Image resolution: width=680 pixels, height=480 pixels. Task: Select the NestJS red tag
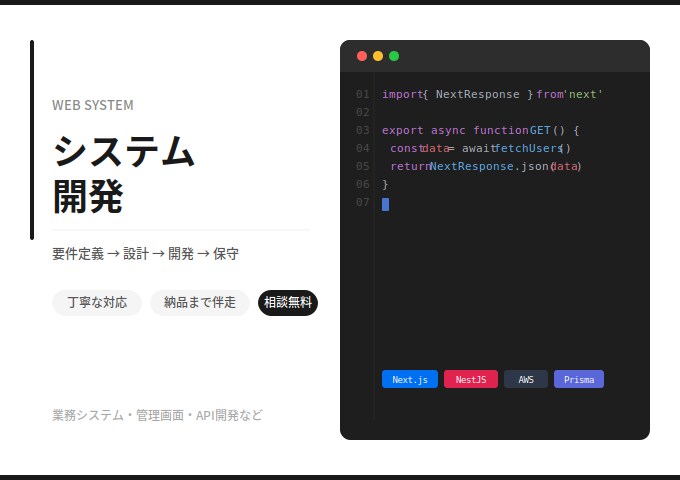471,379
